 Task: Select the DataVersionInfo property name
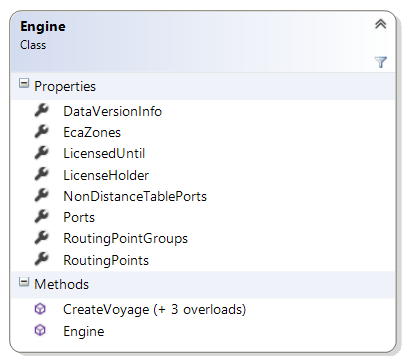(112, 111)
